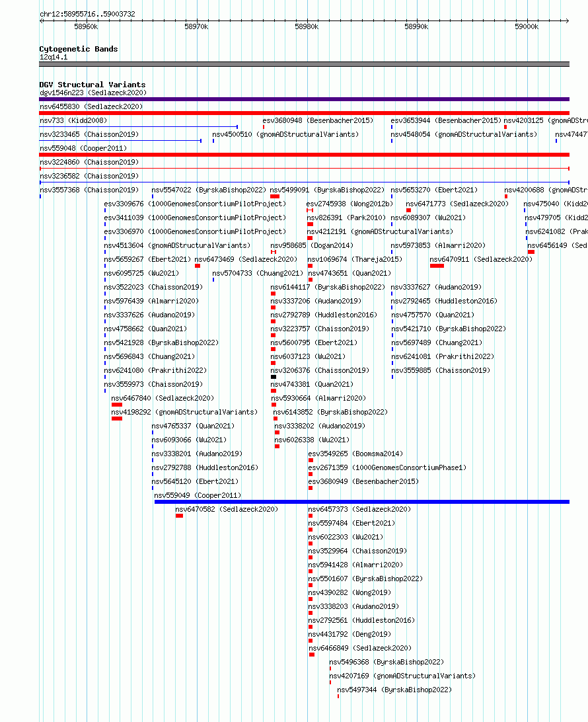Screen dimensions: 588x722
Task: Open nsv5704733 (Chuang2021) entry
Action: point(258,273)
